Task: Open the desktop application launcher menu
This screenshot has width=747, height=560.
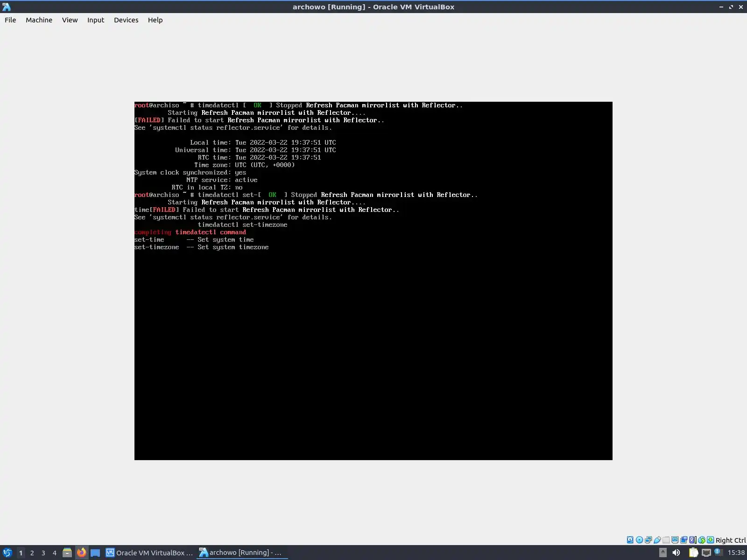Action: pos(7,553)
